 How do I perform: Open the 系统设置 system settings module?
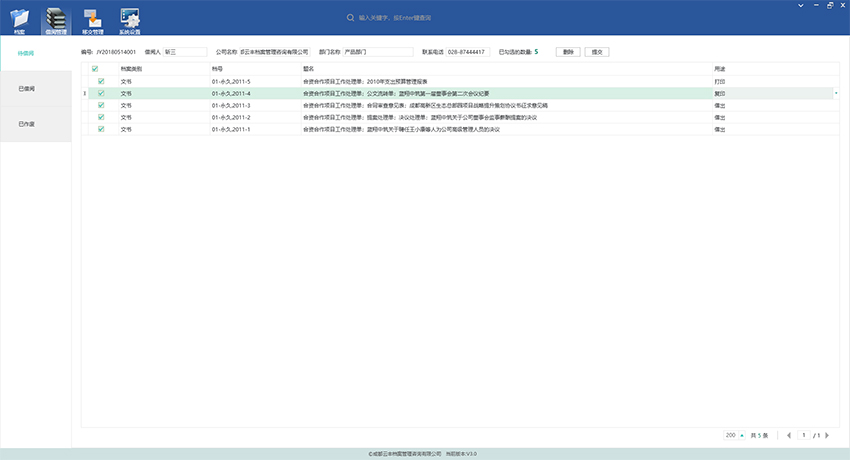[x=130, y=21]
